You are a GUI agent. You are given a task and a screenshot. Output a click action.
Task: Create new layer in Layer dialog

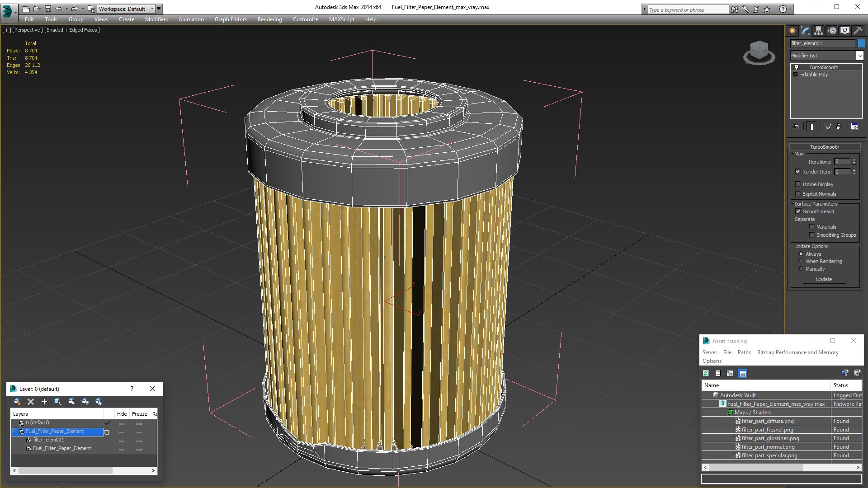point(17,402)
